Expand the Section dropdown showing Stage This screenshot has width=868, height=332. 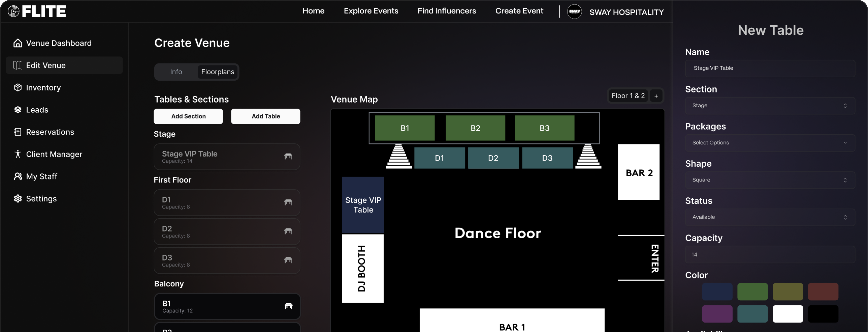click(770, 106)
